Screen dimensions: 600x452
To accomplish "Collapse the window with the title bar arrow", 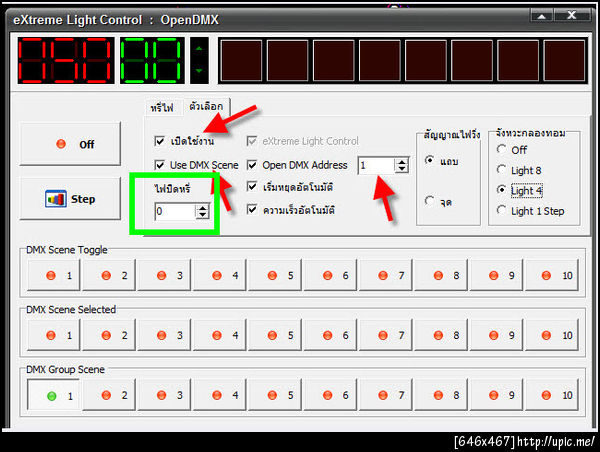I will click(x=541, y=15).
